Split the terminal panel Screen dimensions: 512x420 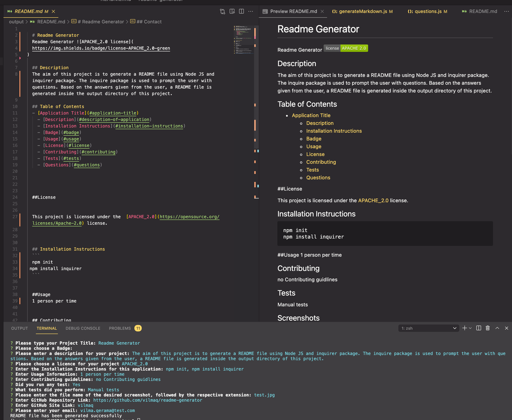click(478, 328)
